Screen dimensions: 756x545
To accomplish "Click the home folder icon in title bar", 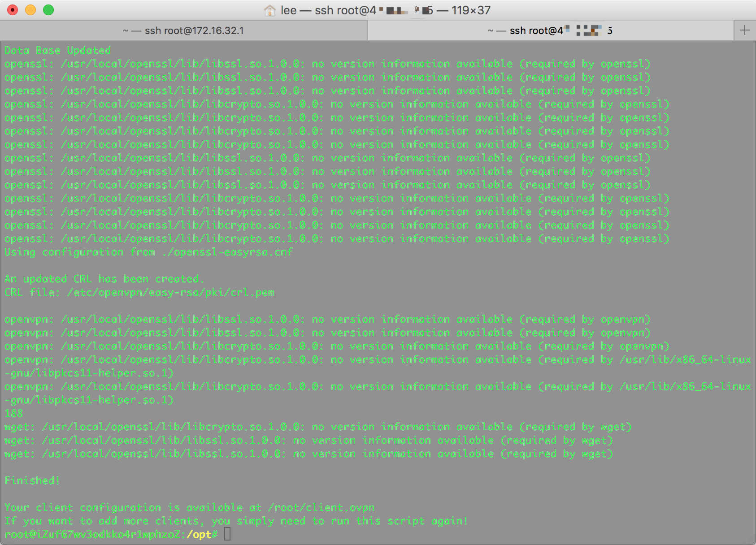I will coord(269,10).
